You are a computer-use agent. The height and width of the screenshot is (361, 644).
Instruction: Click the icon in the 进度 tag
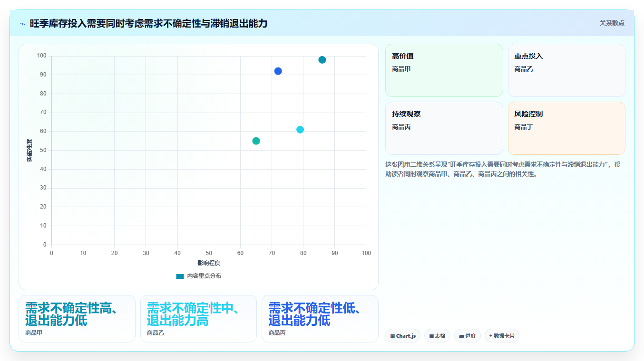[x=461, y=336]
